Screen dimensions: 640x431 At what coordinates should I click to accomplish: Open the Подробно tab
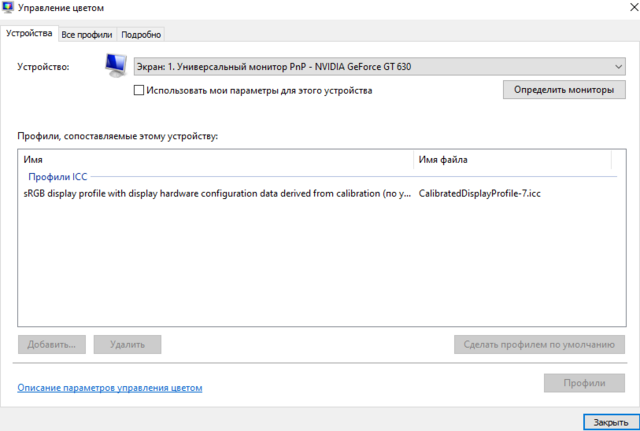click(142, 34)
